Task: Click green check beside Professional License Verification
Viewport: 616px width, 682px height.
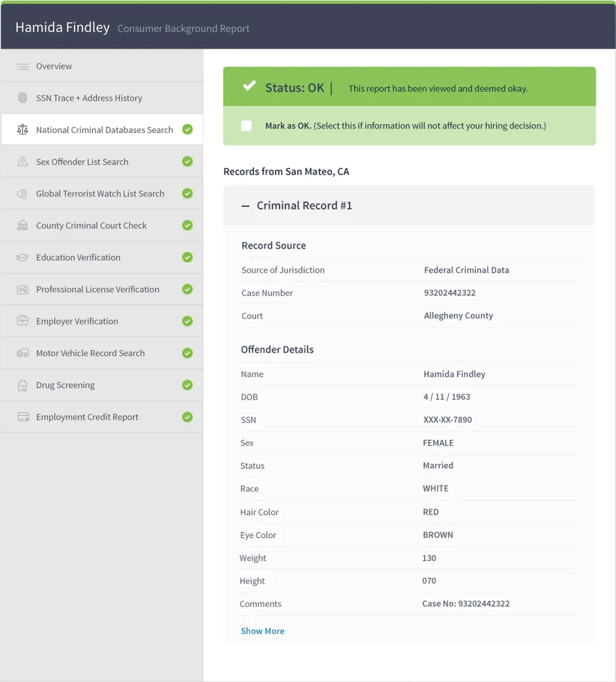Action: (187, 289)
